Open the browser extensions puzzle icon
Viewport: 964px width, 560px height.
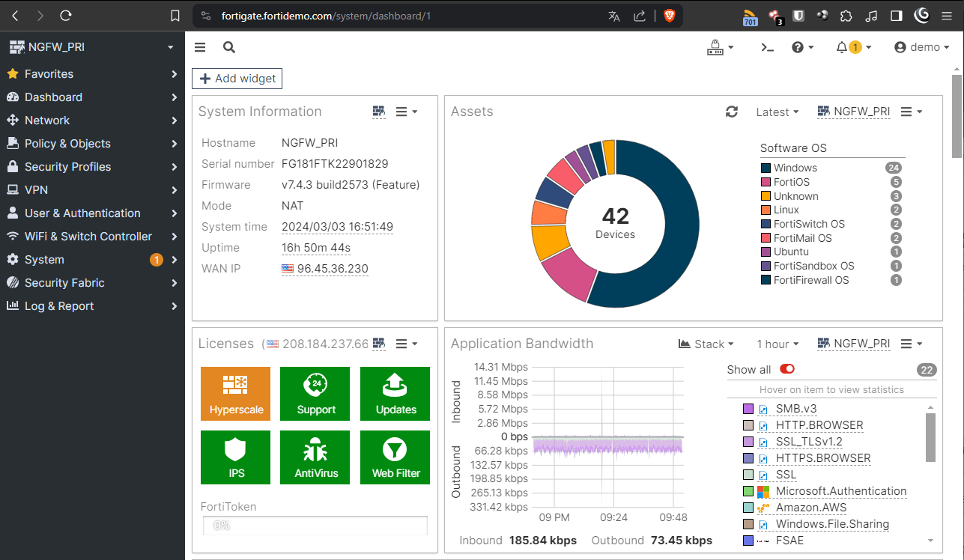click(846, 15)
